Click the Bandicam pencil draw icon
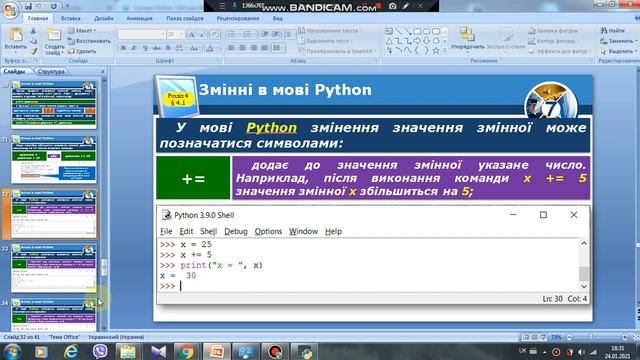The width and height of the screenshot is (640, 360). click(406, 6)
